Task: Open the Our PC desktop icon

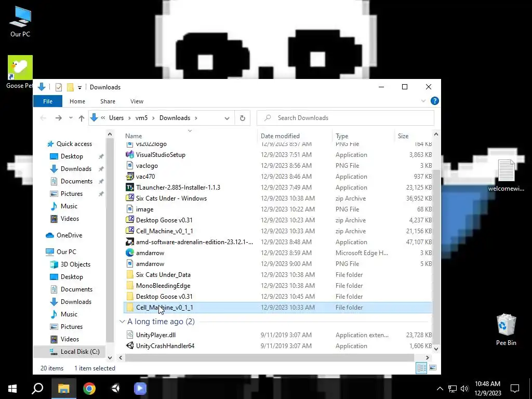Action: [20, 22]
